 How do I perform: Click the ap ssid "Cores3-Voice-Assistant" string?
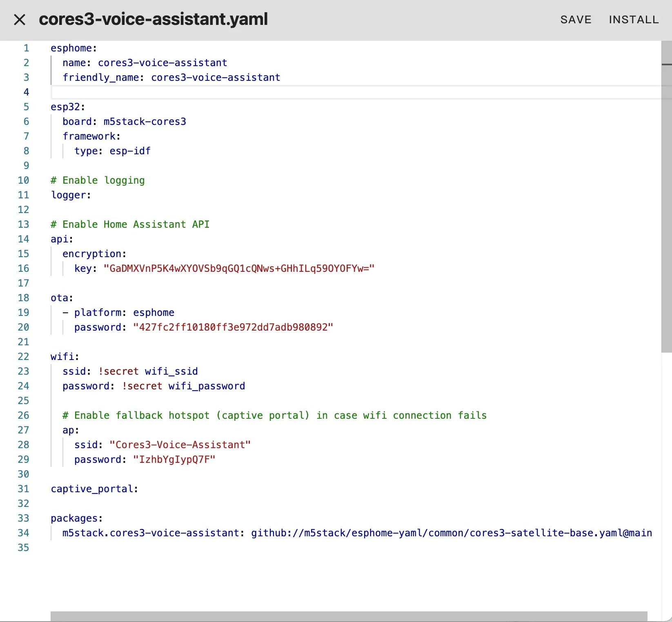180,445
